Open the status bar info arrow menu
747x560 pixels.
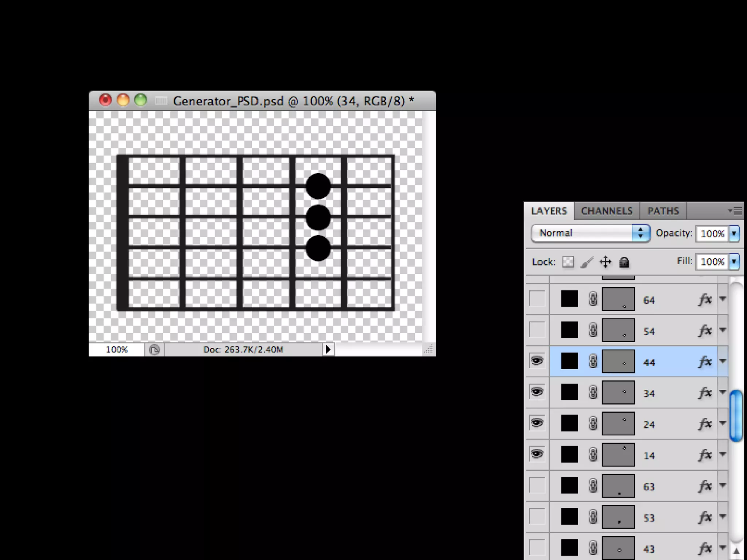328,350
